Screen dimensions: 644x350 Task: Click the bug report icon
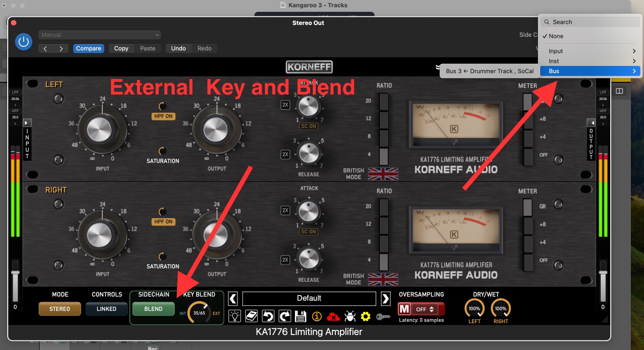[350, 316]
